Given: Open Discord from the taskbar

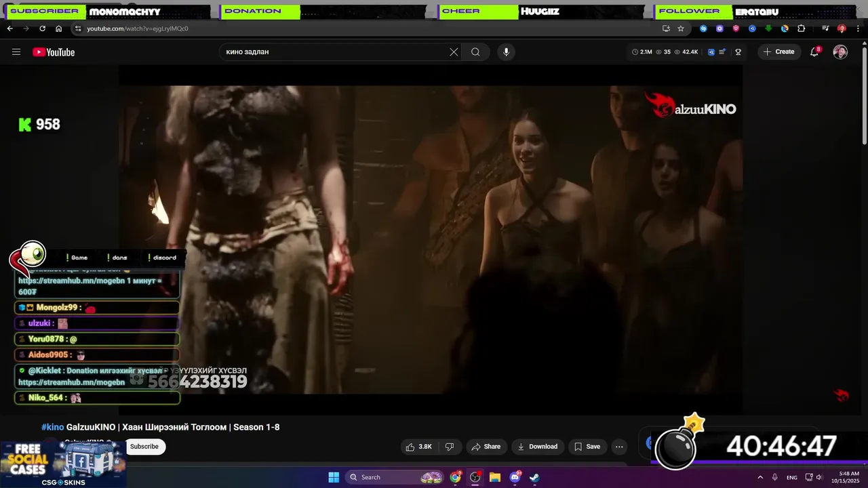Looking at the screenshot, I should [515, 477].
